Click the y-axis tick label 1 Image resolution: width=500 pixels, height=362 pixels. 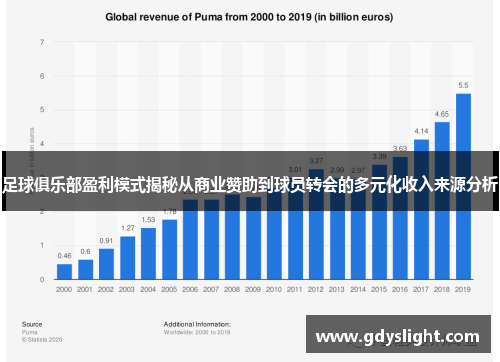(x=42, y=245)
